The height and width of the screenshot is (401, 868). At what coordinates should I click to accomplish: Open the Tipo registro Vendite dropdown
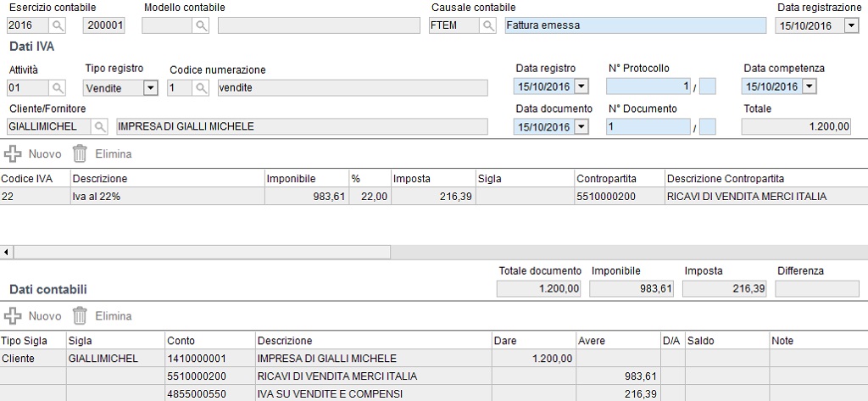[150, 88]
